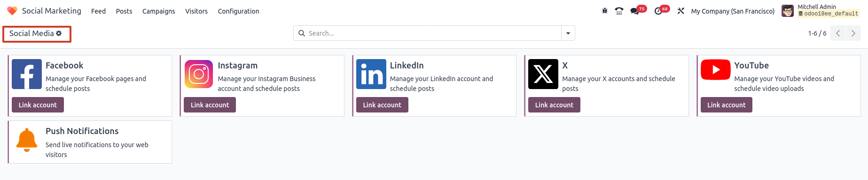Click the X logo icon
This screenshot has height=180, width=868.
tap(543, 74)
